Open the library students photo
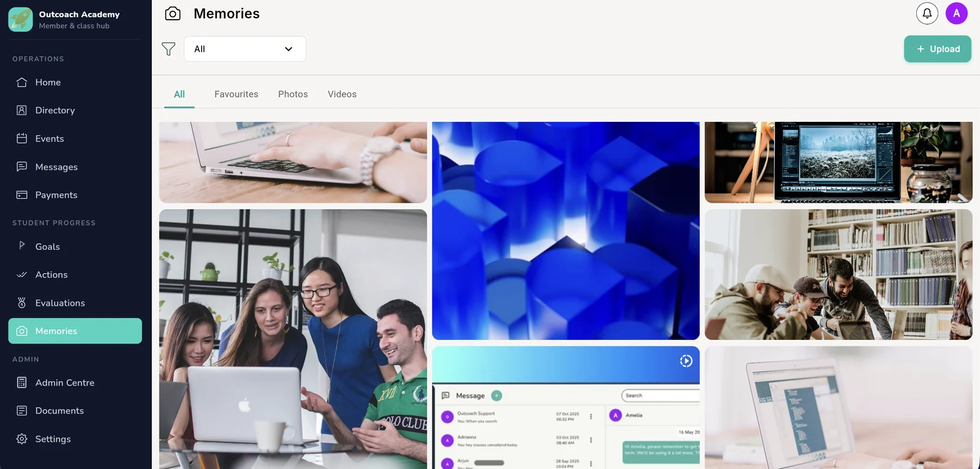The width and height of the screenshot is (980, 469). (839, 274)
